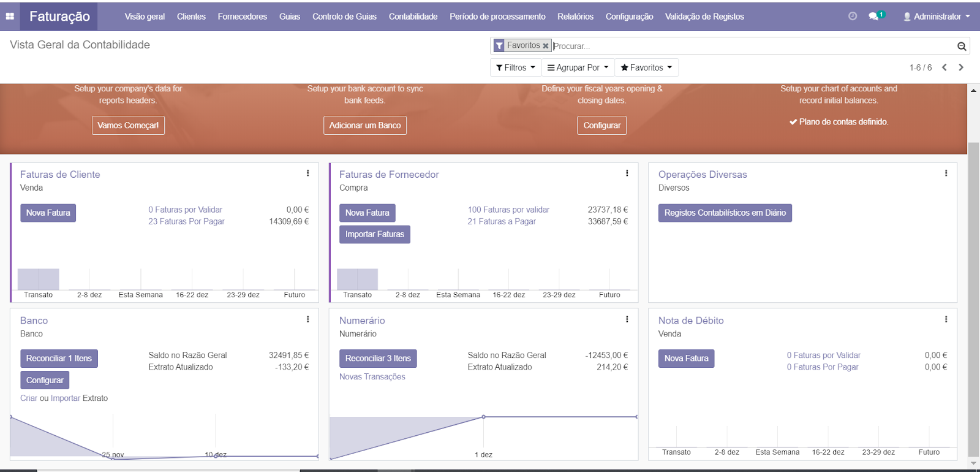Screen dimensions: 980x472
Task: Open the Contabilidade menu
Action: point(413,17)
